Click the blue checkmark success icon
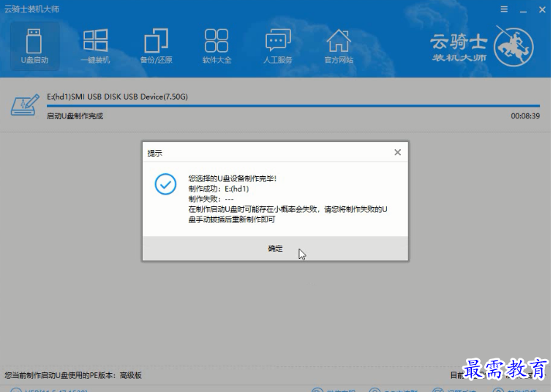The image size is (553, 392). pyautogui.click(x=165, y=184)
